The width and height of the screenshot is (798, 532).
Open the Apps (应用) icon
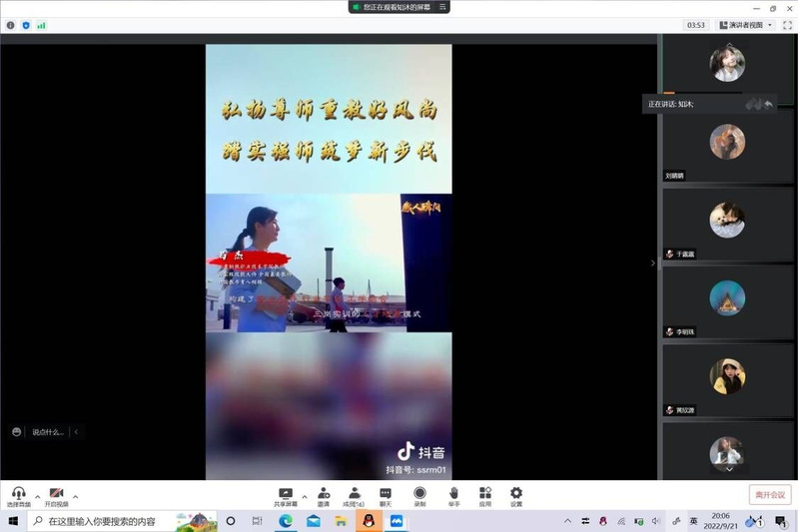(485, 495)
